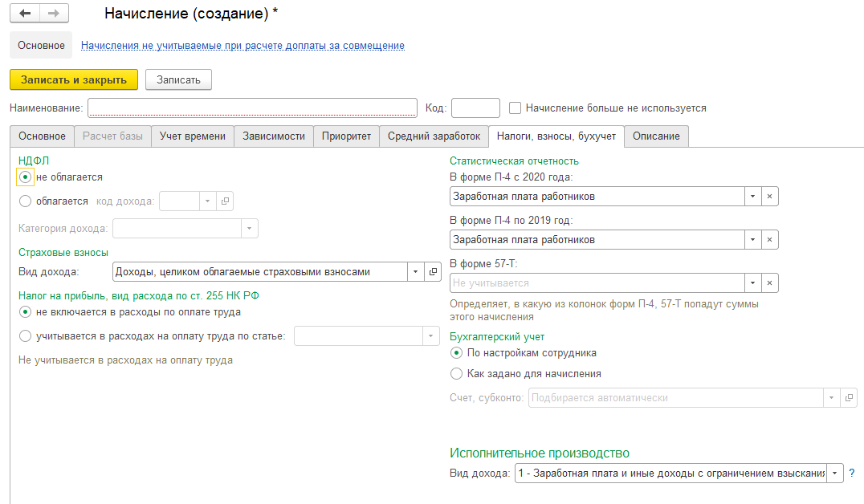Open the 'Учет времени' tab
864x504 pixels.
(193, 136)
